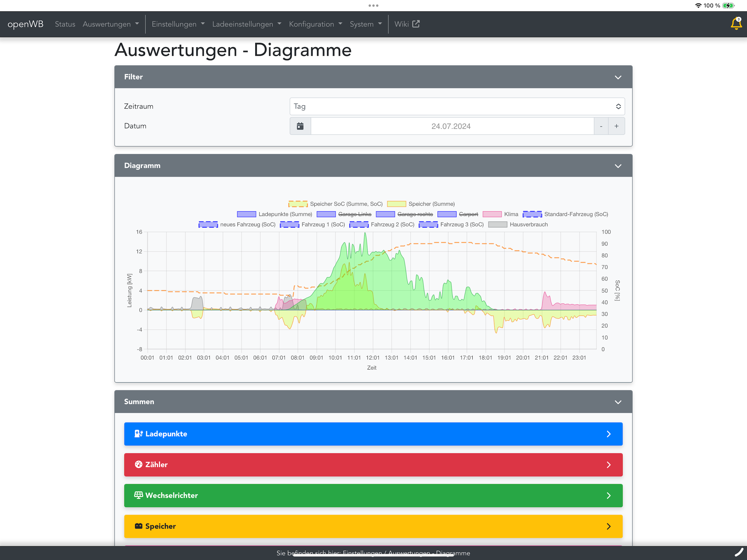747x560 pixels.
Task: Open the System menu
Action: [366, 24]
